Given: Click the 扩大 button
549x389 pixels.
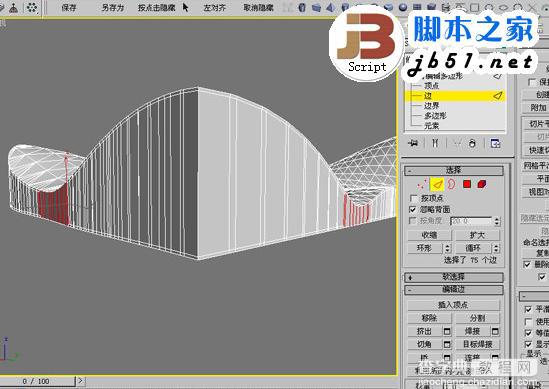Looking at the screenshot, I should pyautogui.click(x=477, y=235).
